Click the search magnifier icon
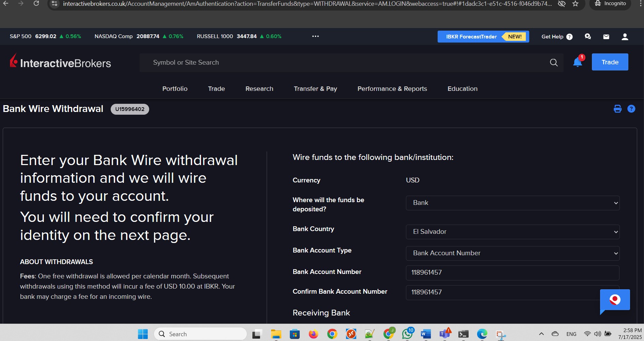The image size is (644, 341). (554, 63)
